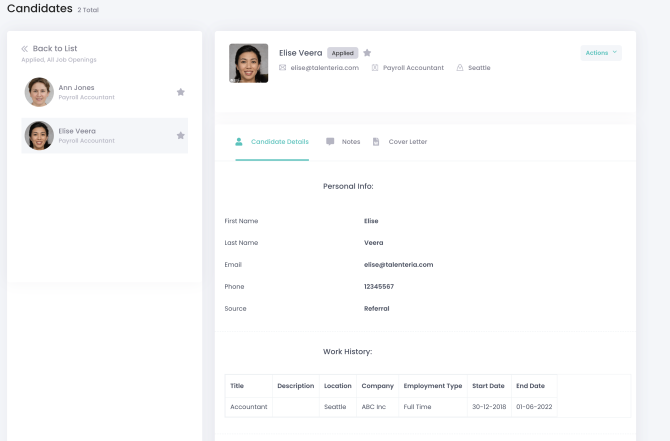
Task: Click the Personal Info section heading
Action: [348, 186]
